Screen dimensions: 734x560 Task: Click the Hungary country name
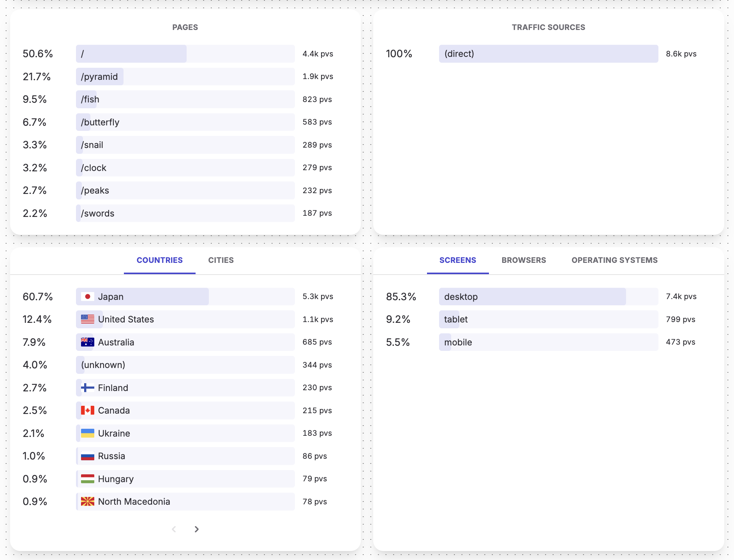[116, 479]
